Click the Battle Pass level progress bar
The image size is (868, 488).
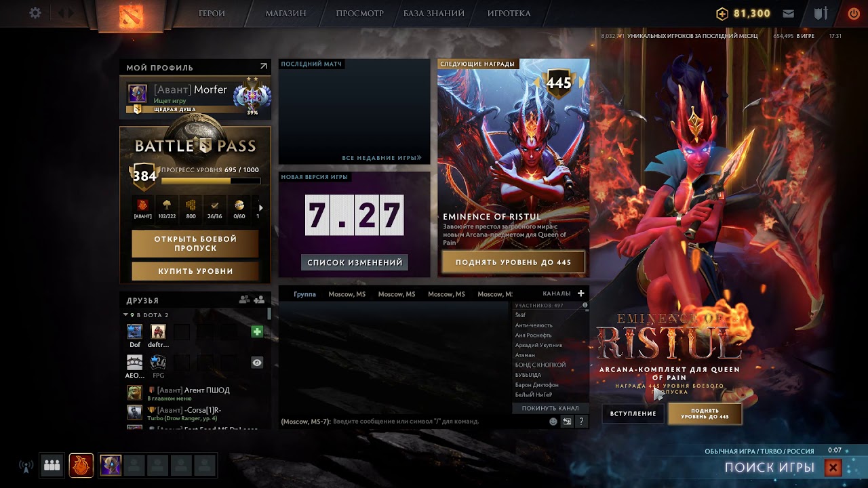tap(211, 181)
